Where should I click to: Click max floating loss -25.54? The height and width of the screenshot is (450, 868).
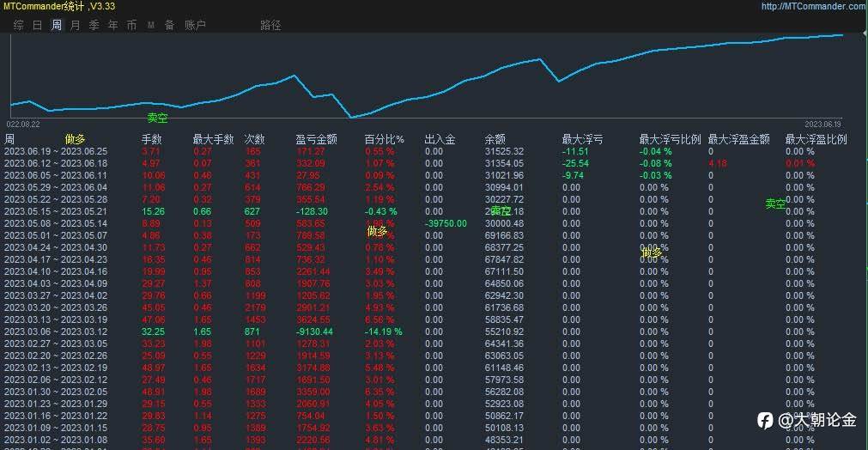pyautogui.click(x=576, y=163)
